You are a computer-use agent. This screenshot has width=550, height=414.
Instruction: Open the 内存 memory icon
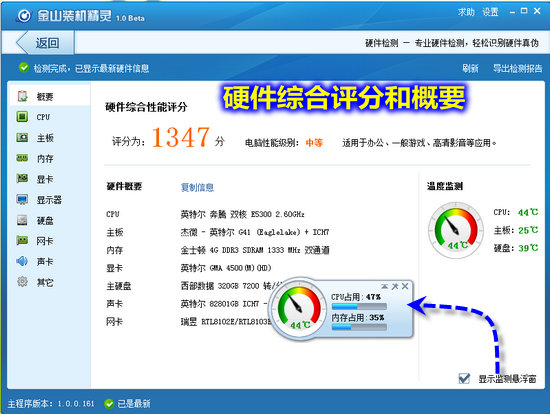pyautogui.click(x=22, y=158)
